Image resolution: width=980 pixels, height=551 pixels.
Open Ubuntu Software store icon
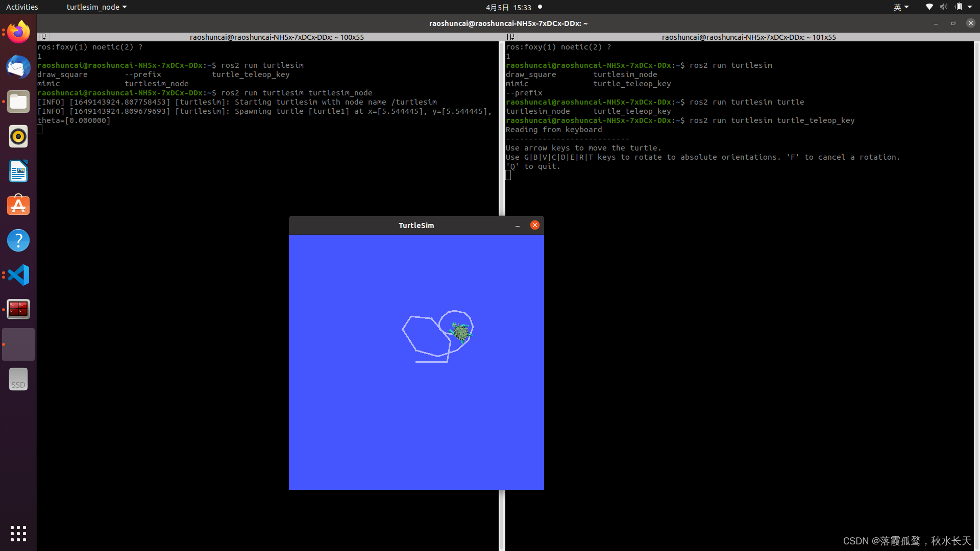point(18,206)
